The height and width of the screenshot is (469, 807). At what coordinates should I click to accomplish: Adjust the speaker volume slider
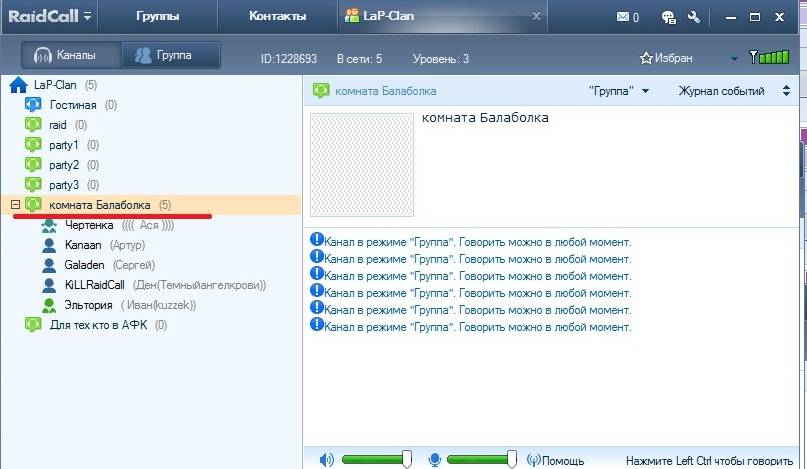[x=407, y=459]
